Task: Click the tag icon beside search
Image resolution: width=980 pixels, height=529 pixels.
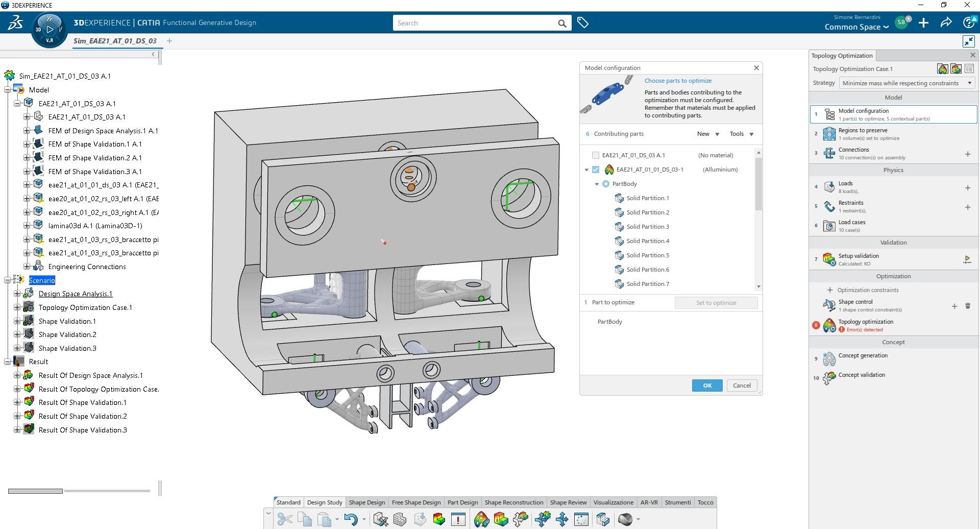Action: click(x=582, y=22)
